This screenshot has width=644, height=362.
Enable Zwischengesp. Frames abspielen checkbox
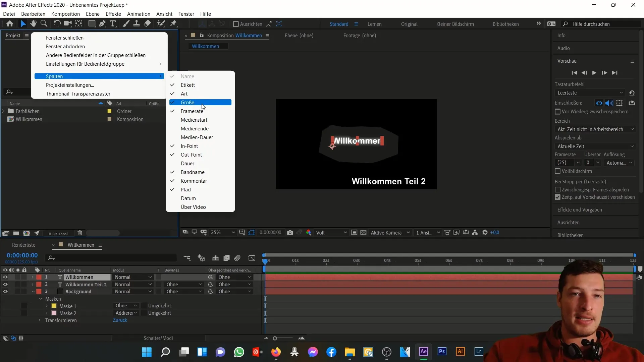(558, 190)
